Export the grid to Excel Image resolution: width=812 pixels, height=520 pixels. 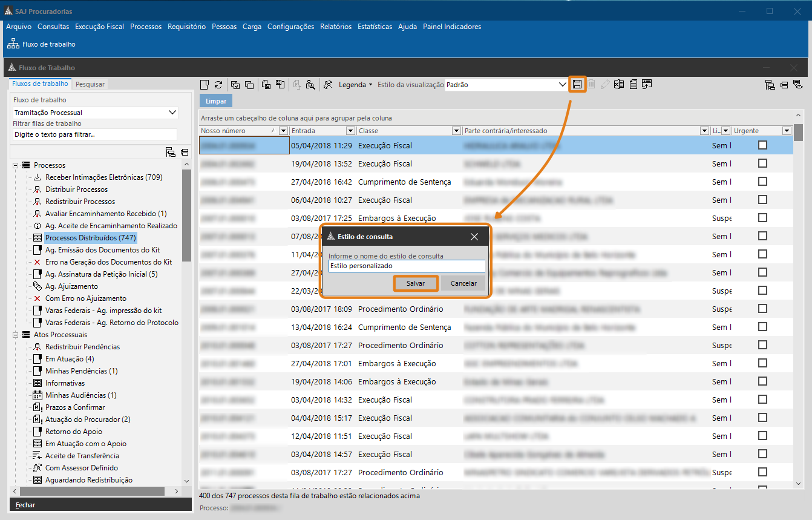click(x=618, y=84)
